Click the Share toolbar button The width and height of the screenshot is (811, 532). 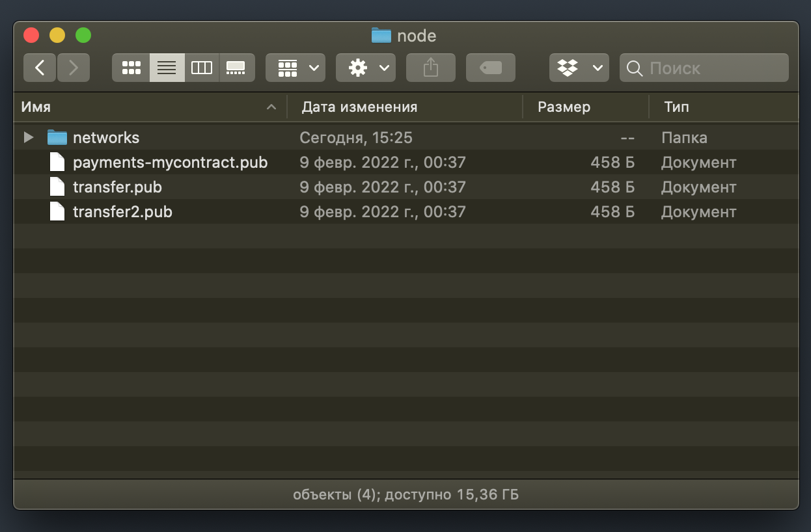pos(430,68)
